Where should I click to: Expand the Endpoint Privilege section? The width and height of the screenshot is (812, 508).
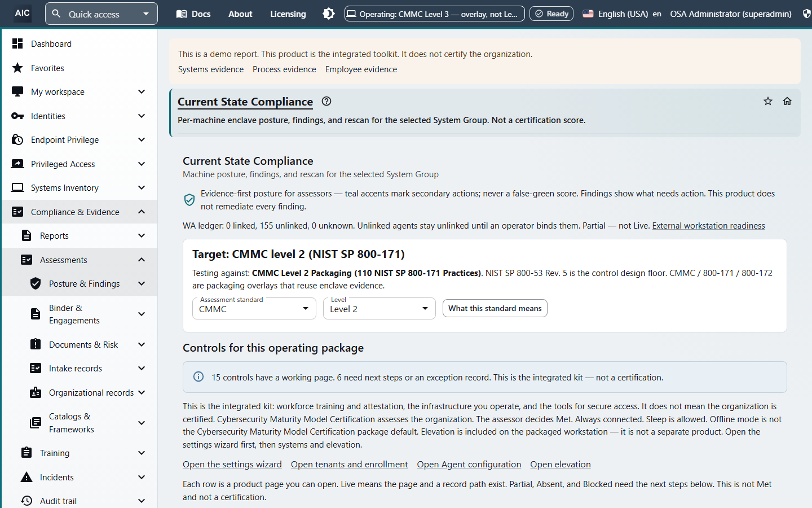pyautogui.click(x=142, y=139)
